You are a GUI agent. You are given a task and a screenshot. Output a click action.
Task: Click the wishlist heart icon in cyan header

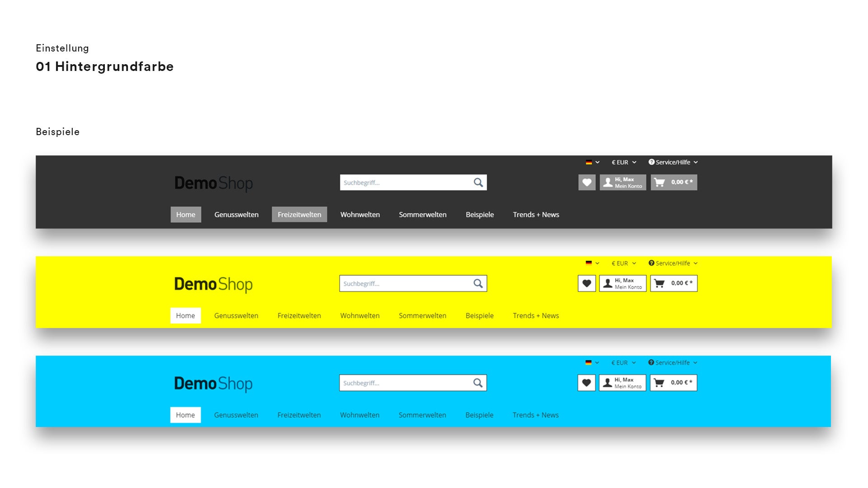[587, 383]
